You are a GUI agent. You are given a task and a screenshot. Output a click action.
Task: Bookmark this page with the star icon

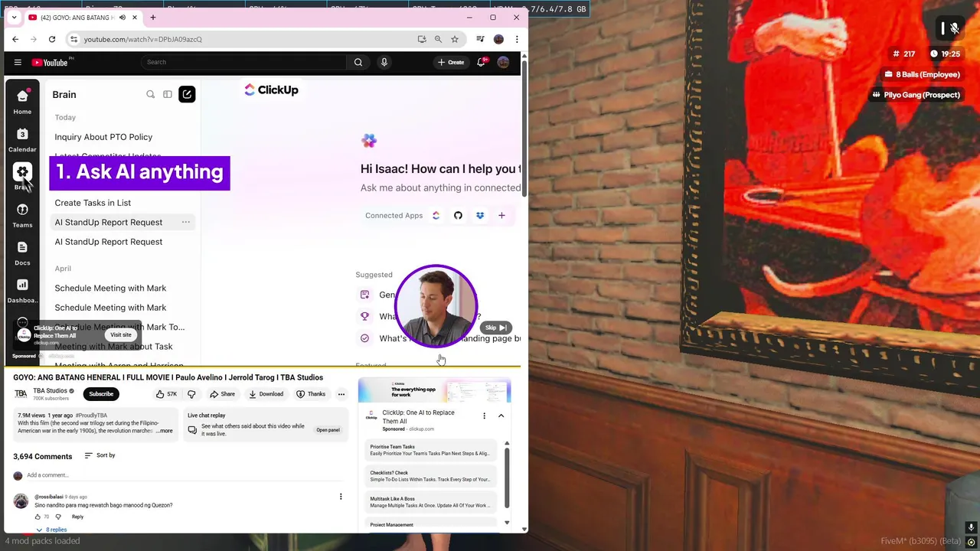pos(455,39)
